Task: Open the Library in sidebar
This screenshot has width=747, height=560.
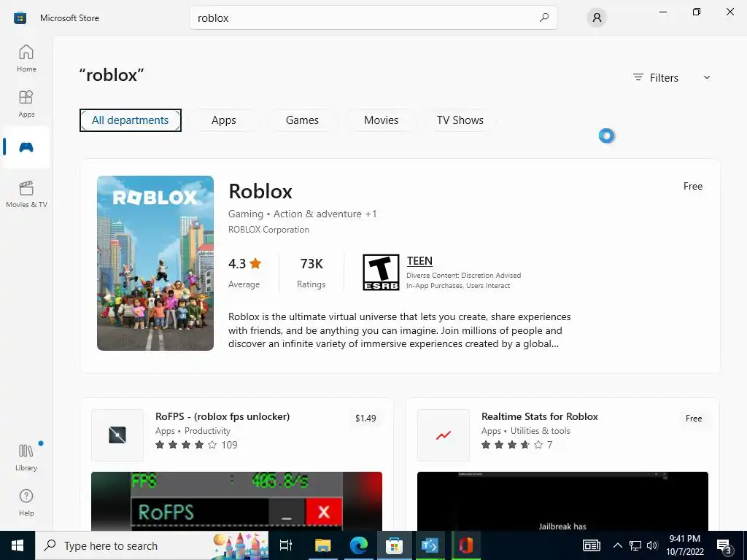Action: click(26, 457)
